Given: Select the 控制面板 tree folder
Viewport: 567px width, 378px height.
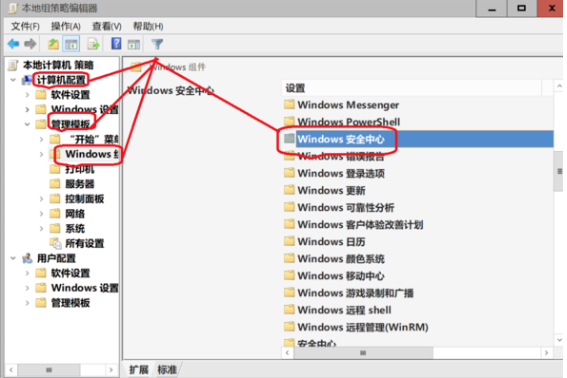Looking at the screenshot, I should click(x=84, y=199).
